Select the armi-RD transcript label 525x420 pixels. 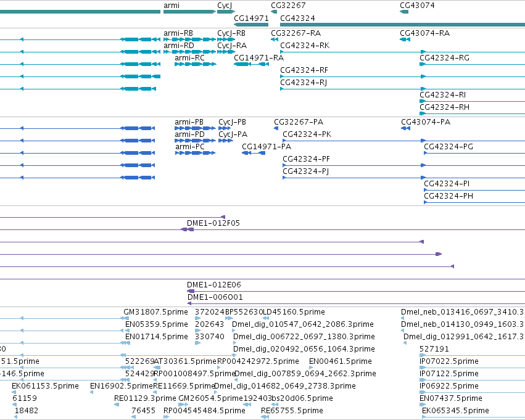178,46
